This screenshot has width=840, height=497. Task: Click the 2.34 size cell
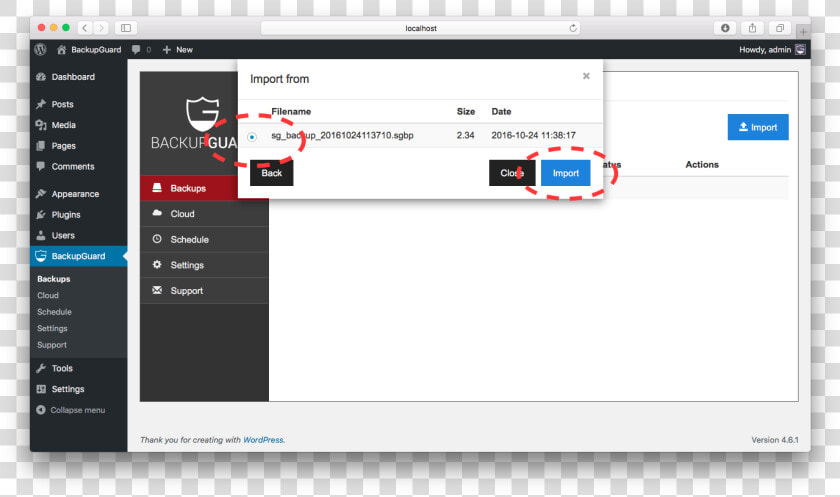click(465, 135)
